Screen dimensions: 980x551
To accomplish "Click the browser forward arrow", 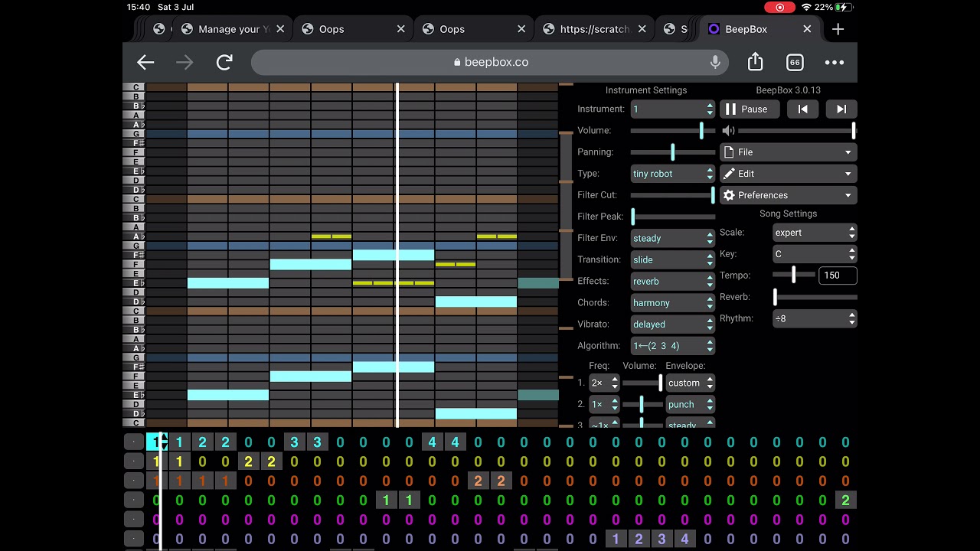I will (x=185, y=63).
